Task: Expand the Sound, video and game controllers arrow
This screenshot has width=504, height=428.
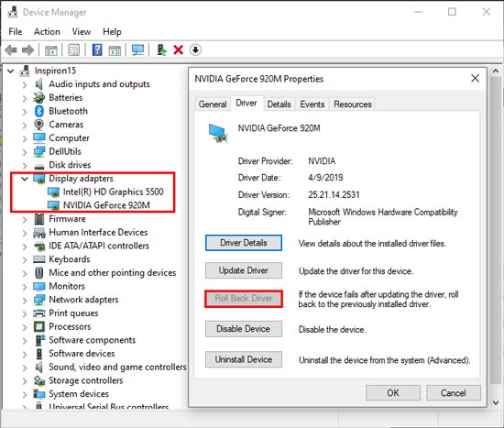Action: tap(25, 368)
